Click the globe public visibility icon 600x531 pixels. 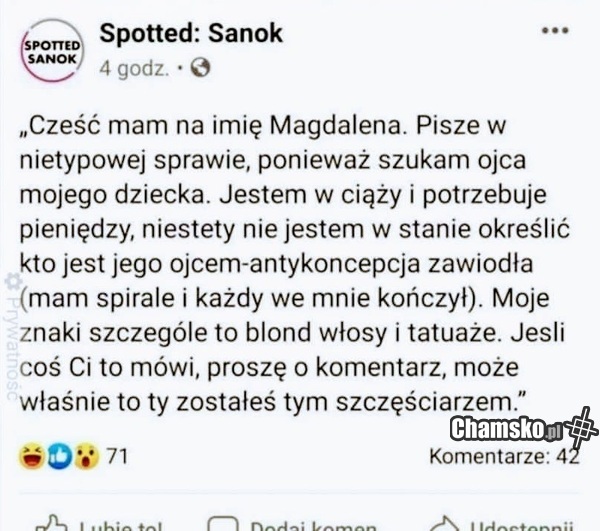click(x=200, y=69)
